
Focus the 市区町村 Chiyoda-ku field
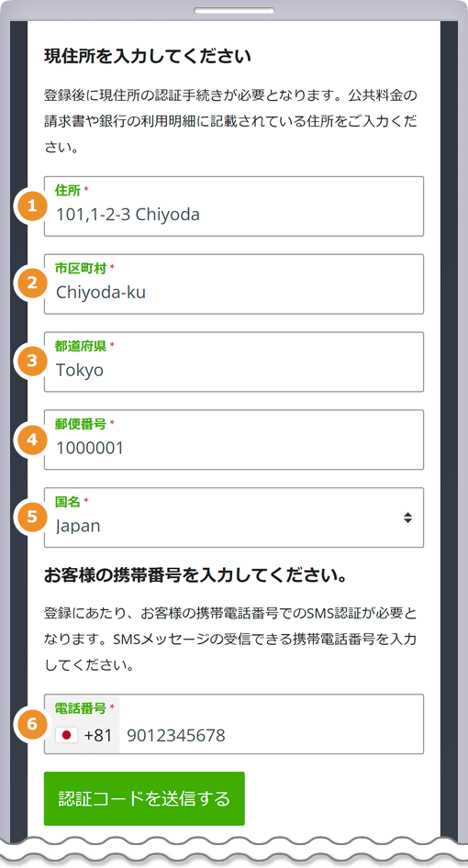234,284
